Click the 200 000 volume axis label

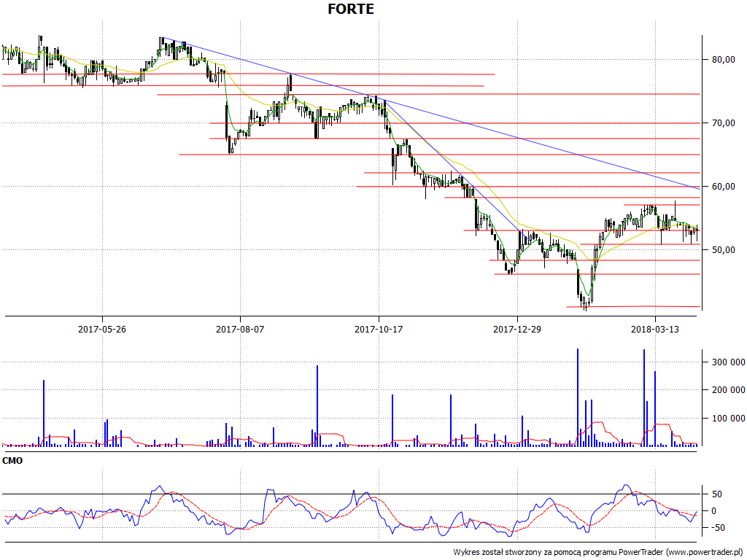pos(729,390)
